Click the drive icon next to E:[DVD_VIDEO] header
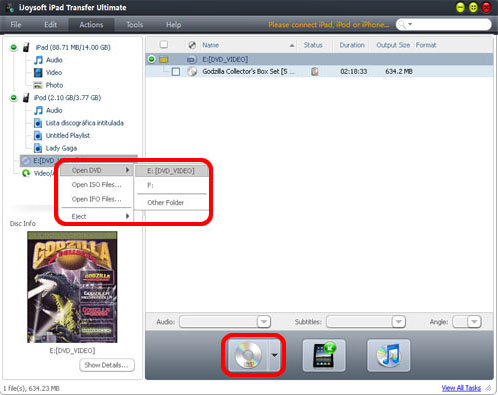 tap(191, 60)
